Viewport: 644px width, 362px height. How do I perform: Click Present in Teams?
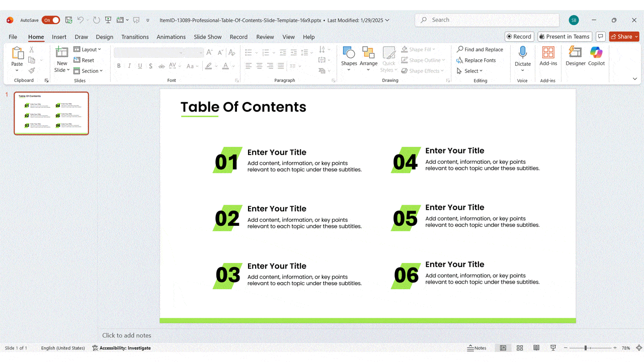pos(565,36)
